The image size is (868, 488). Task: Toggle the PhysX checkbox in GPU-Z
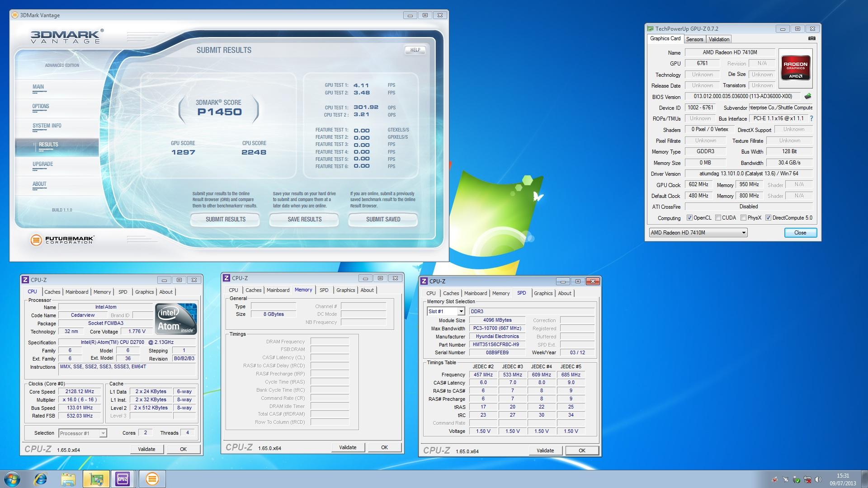[743, 218]
